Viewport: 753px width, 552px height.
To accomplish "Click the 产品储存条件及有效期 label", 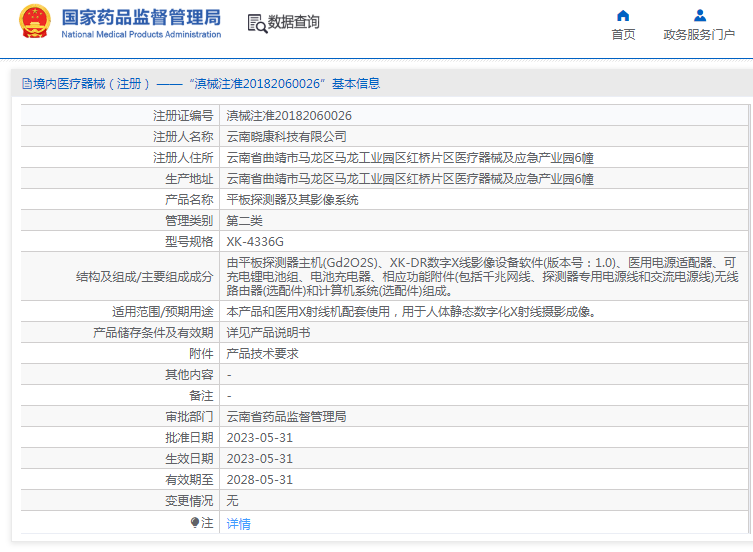I will tap(153, 333).
